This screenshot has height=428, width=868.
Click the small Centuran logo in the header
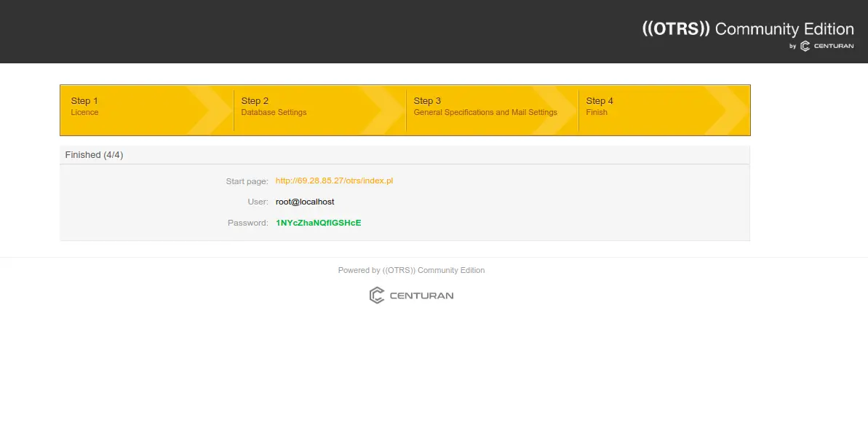827,47
